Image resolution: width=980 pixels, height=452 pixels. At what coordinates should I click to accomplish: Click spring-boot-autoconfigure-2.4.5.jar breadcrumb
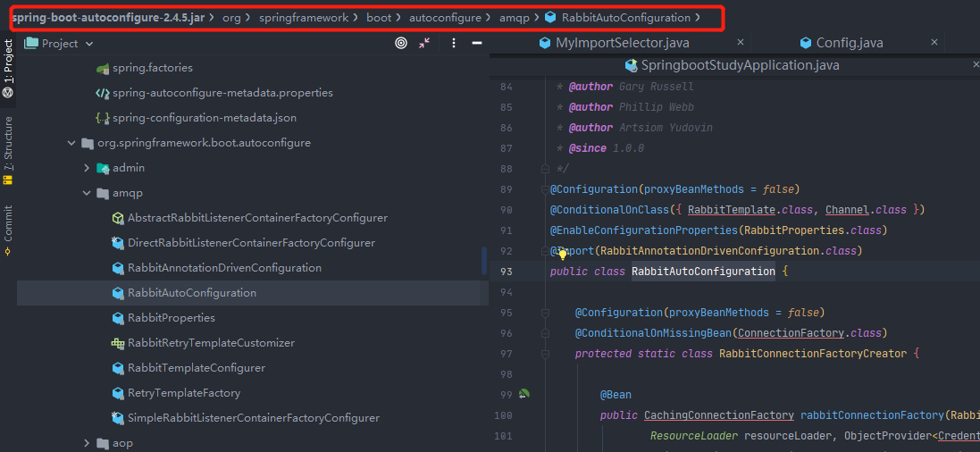[108, 18]
